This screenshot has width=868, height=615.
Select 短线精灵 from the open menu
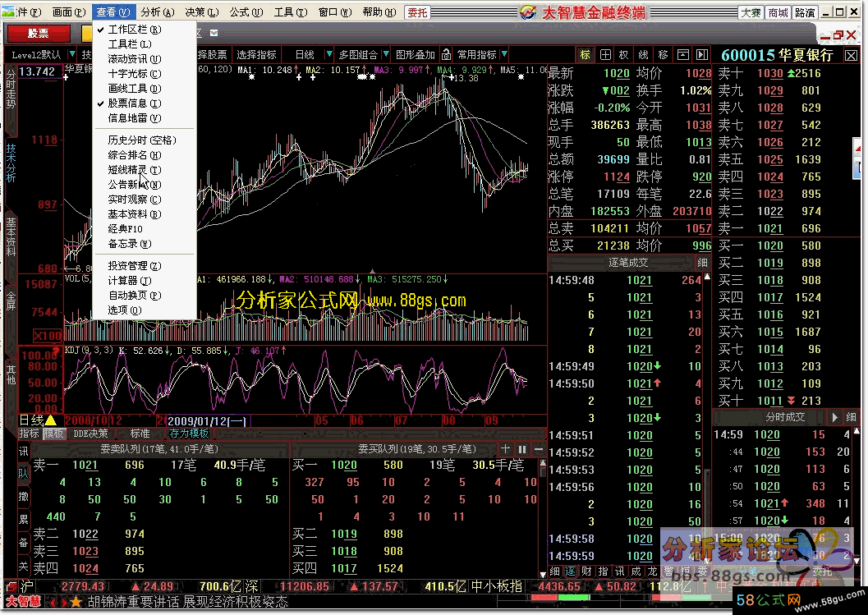135,170
